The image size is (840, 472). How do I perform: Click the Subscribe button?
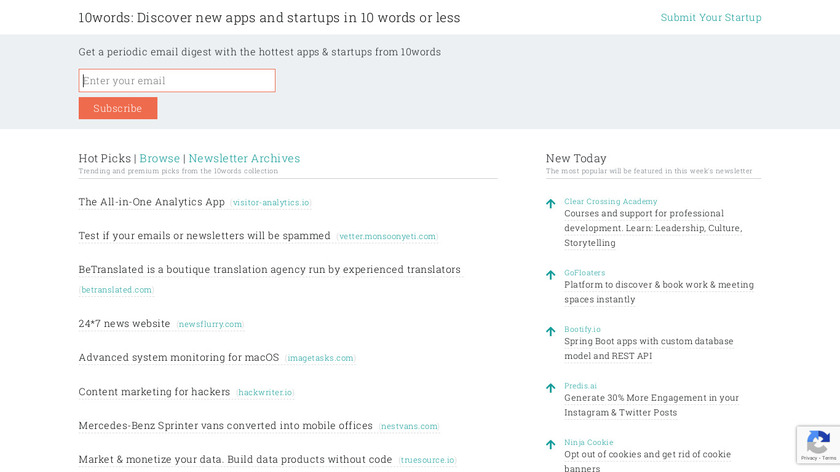pos(118,108)
